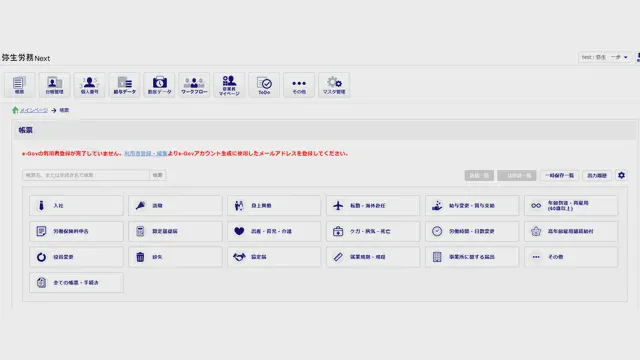Viewport: 640px width, 360px height.
Task: Select 入社 category with necktie icon
Action: (x=76, y=205)
